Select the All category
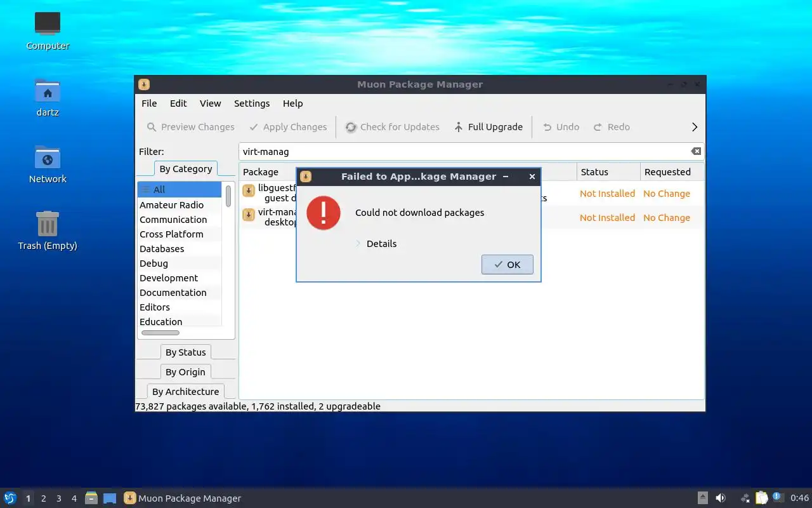The height and width of the screenshot is (508, 812). click(180, 189)
